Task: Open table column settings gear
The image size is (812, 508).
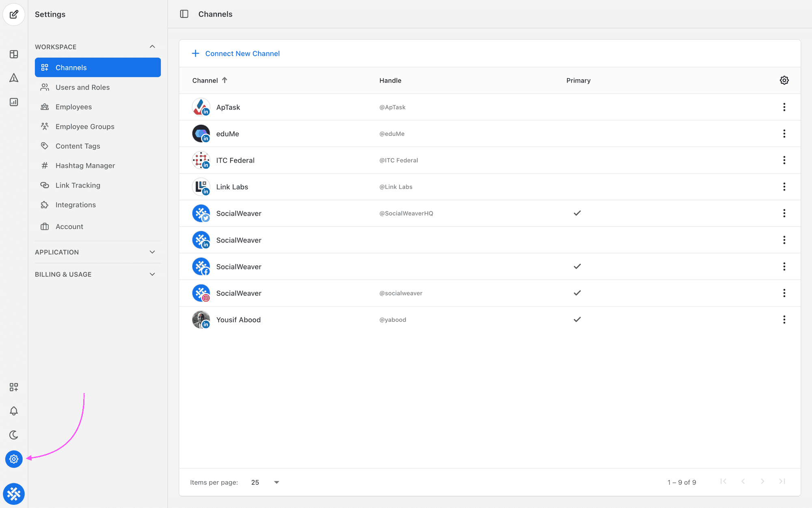Action: click(784, 80)
